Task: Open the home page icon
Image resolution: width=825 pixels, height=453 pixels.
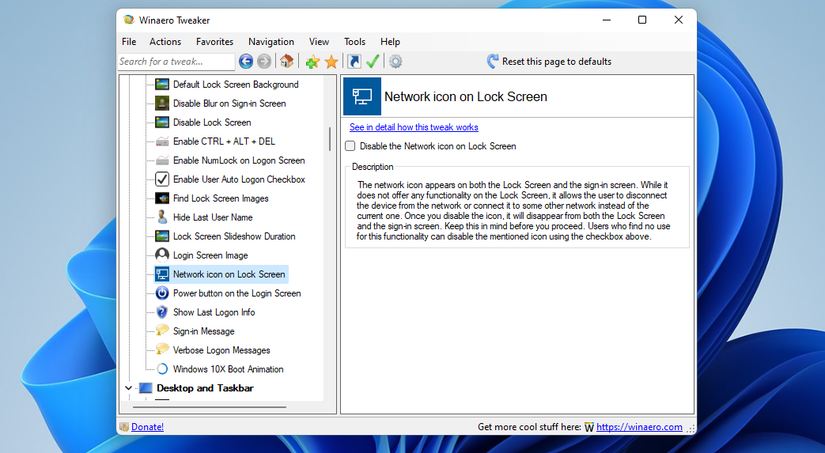Action: pyautogui.click(x=287, y=62)
